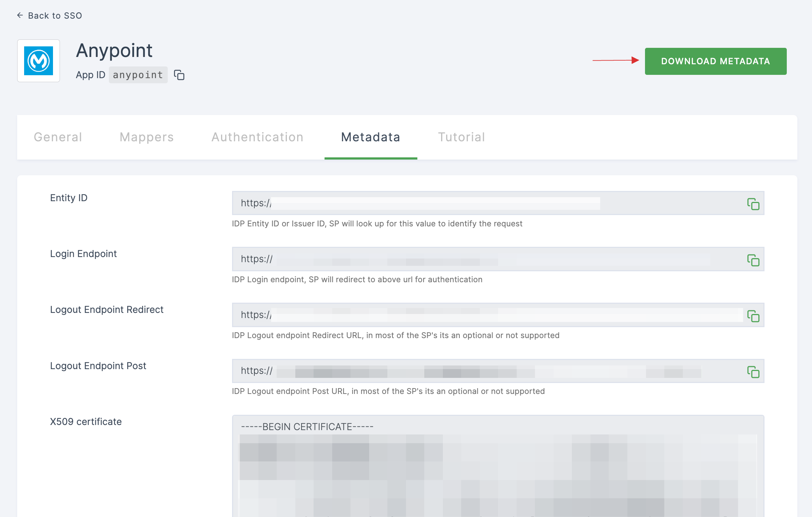
Task: Click the Entity ID label
Action: [x=69, y=198]
